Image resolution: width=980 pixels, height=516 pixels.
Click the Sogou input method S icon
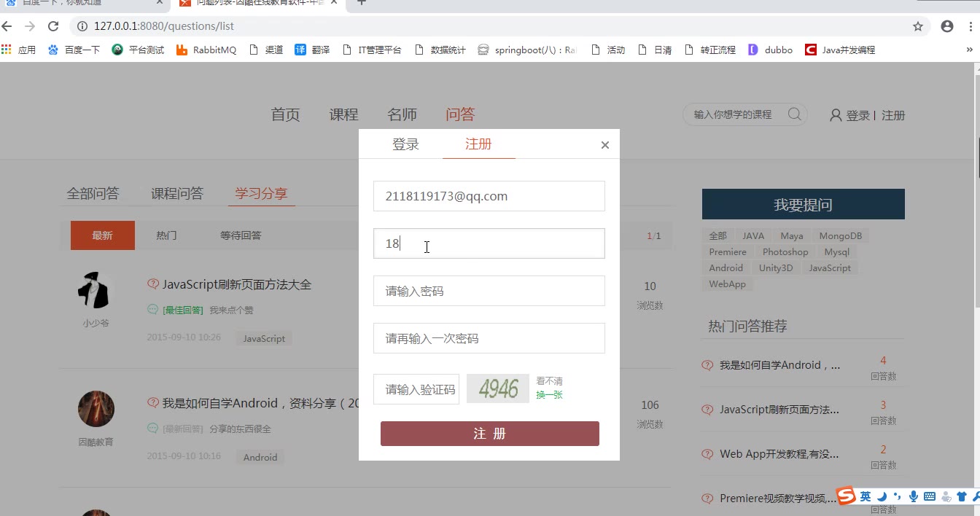pos(846,496)
